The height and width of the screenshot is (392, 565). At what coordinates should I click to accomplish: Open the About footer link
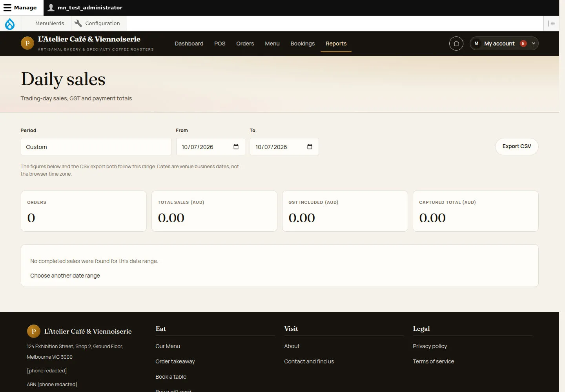pos(292,346)
